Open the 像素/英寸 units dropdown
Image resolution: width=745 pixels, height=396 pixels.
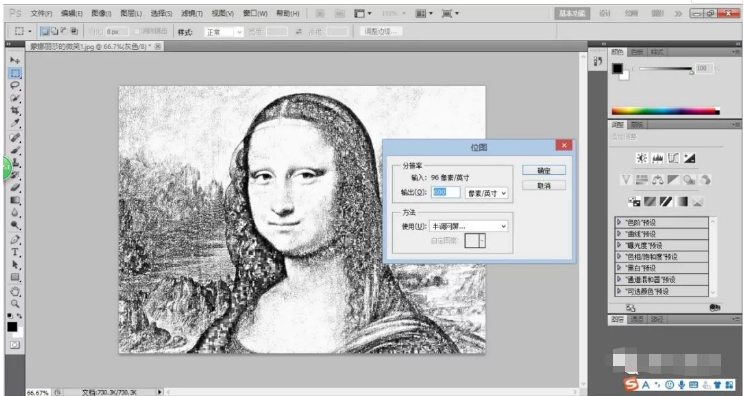coord(486,193)
